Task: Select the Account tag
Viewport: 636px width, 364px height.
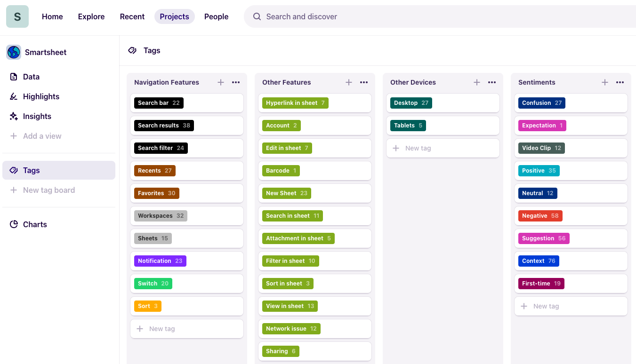Action: (282, 126)
